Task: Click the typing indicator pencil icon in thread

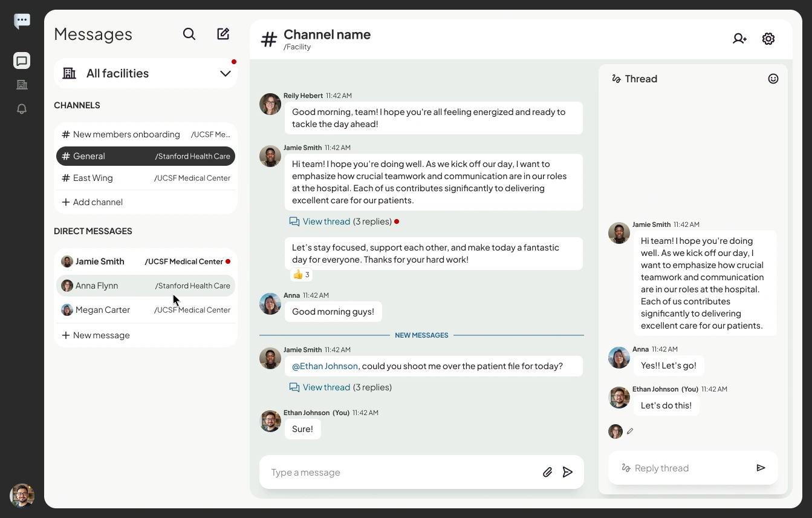Action: coord(630,431)
